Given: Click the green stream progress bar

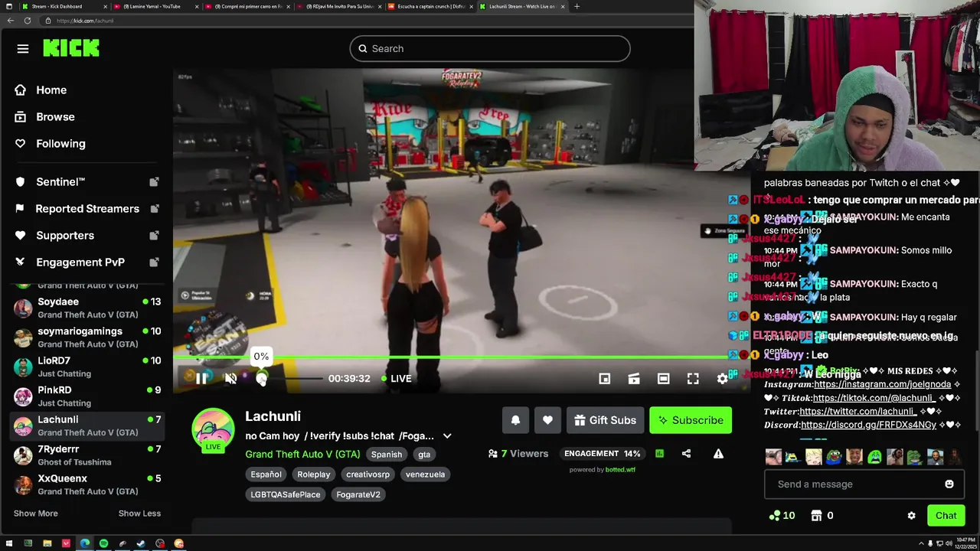Looking at the screenshot, I should 450,357.
